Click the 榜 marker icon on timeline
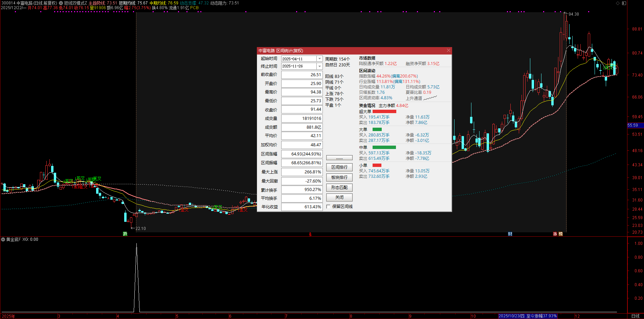 pos(560,234)
